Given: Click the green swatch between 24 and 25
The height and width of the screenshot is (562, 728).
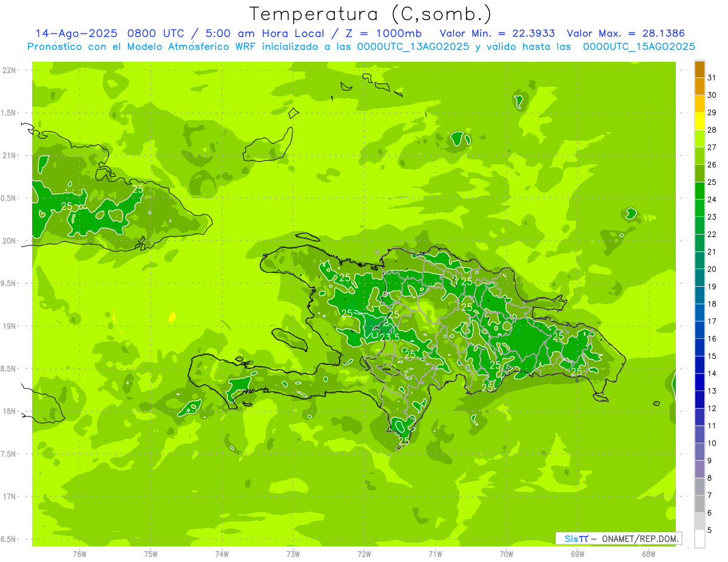Looking at the screenshot, I should 699,191.
